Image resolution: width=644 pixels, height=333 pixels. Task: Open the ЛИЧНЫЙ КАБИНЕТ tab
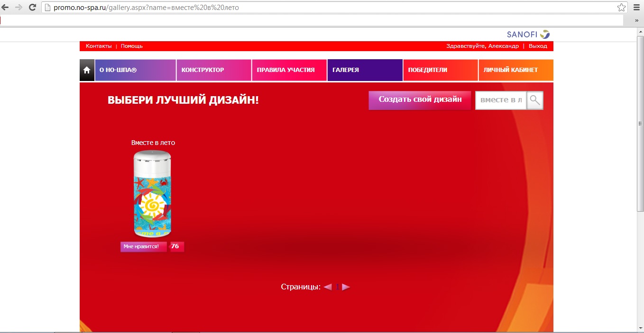516,70
